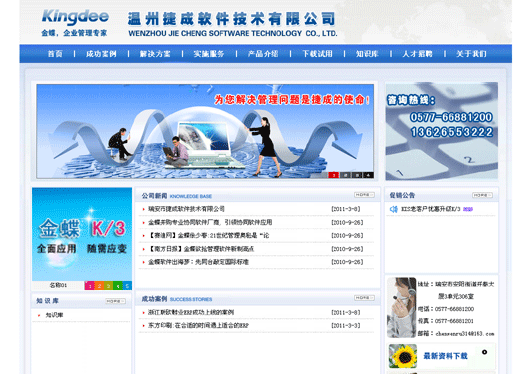530x374 pixels.
Task: Select the green number 4 swatch under K/3 ad
Action: [118, 286]
